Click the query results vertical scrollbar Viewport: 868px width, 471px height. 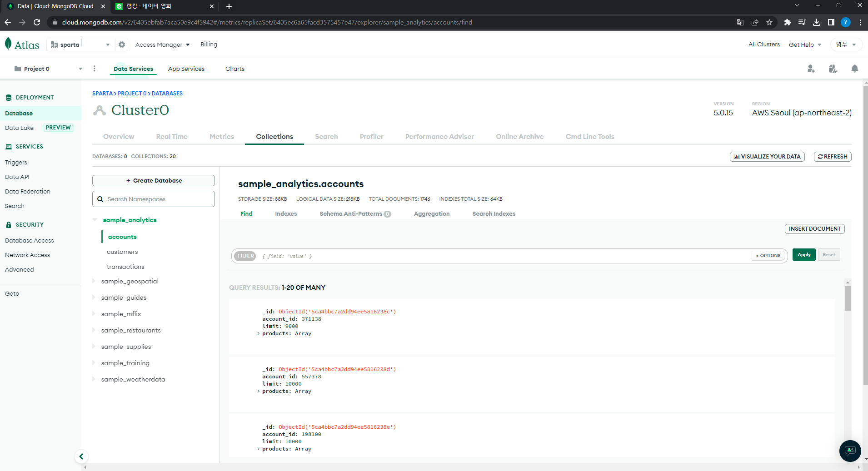click(848, 298)
